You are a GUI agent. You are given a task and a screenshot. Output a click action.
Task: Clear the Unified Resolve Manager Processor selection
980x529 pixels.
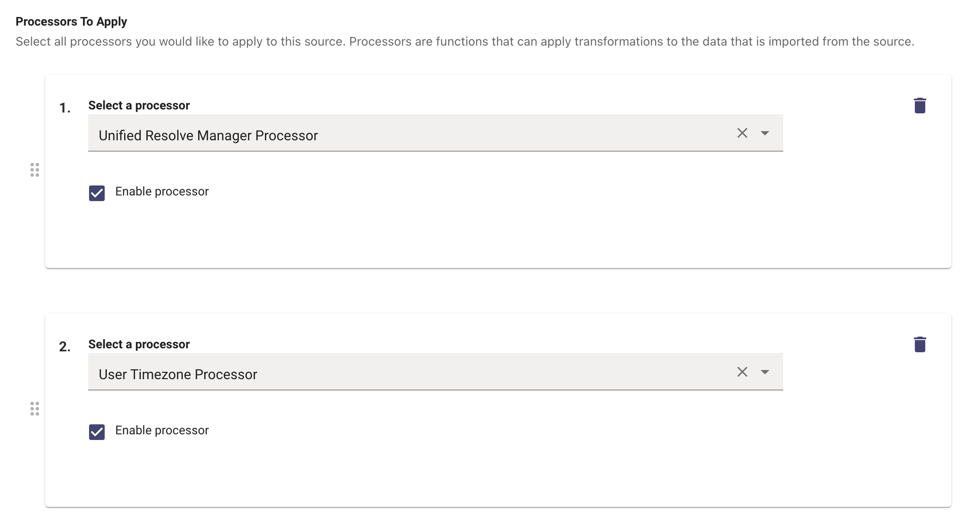point(742,133)
